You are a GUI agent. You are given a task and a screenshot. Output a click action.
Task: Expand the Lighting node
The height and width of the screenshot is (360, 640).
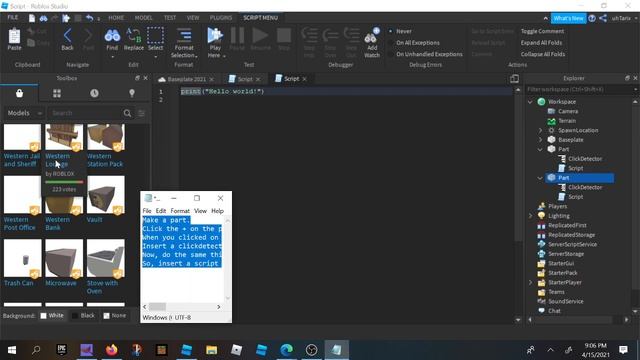point(530,216)
